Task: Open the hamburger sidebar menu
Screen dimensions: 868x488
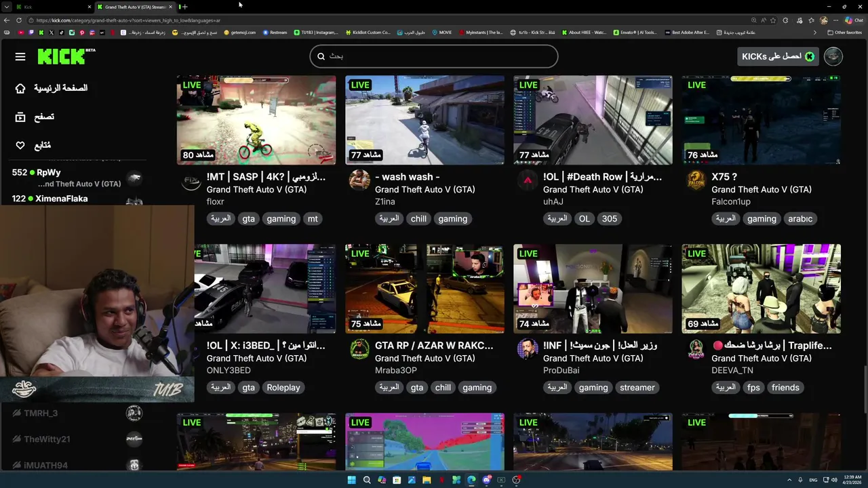Action: coord(20,56)
